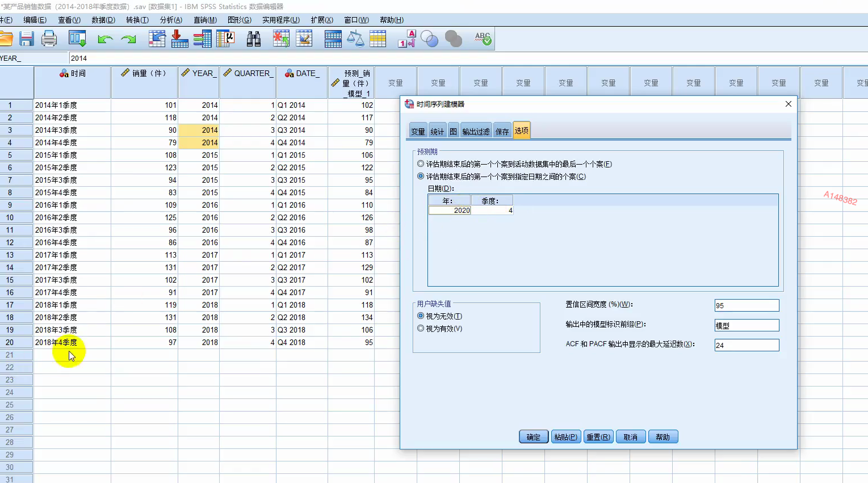Open the 扩展(X) menu
868x483 pixels.
[x=322, y=20]
